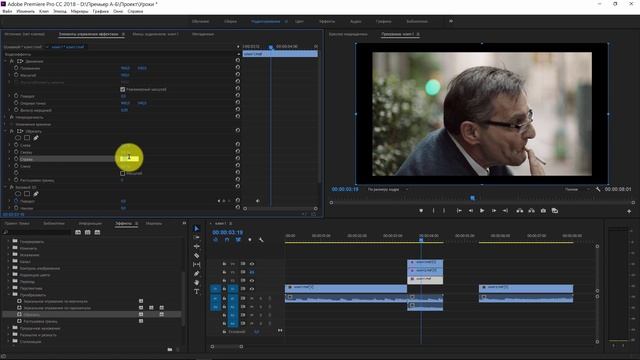
Task: Open Program monitor settings wrench
Action: click(598, 189)
